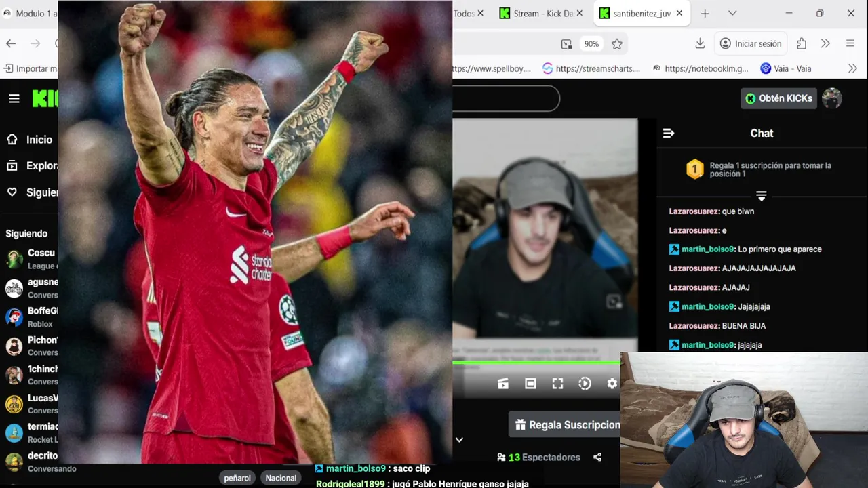Click the Chat header title
This screenshot has height=488, width=868.
[762, 134]
